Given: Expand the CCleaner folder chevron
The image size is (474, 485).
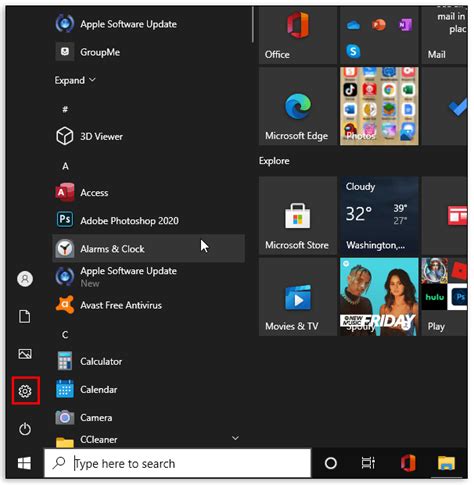Looking at the screenshot, I should [x=235, y=438].
